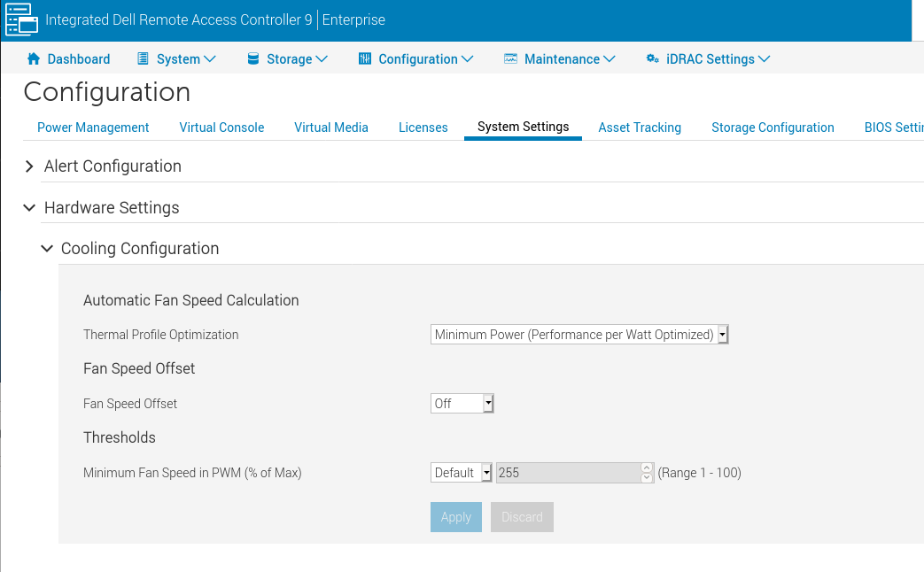
Task: Click the Discard button
Action: coord(522,517)
